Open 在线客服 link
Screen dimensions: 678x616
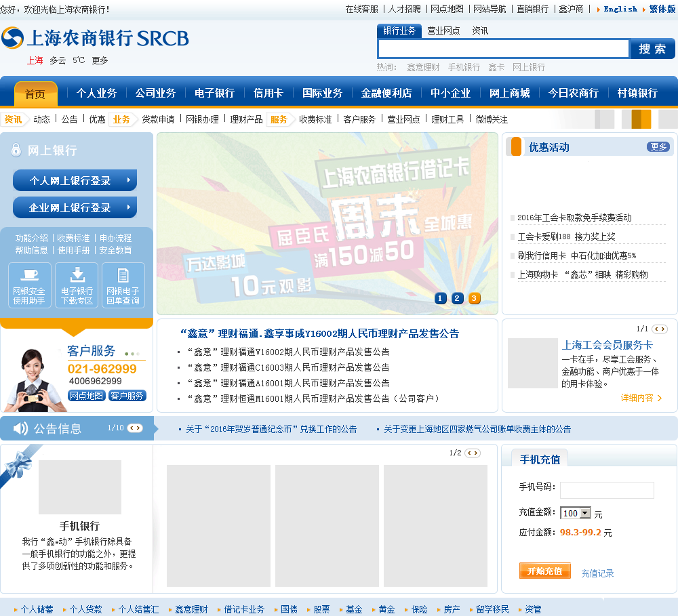pos(361,9)
